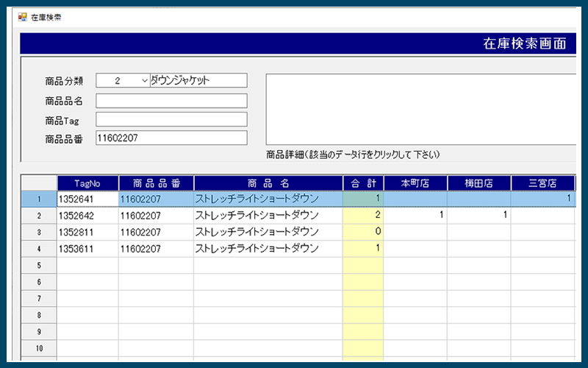
Task: Click the 商品名 column header
Action: (x=268, y=183)
